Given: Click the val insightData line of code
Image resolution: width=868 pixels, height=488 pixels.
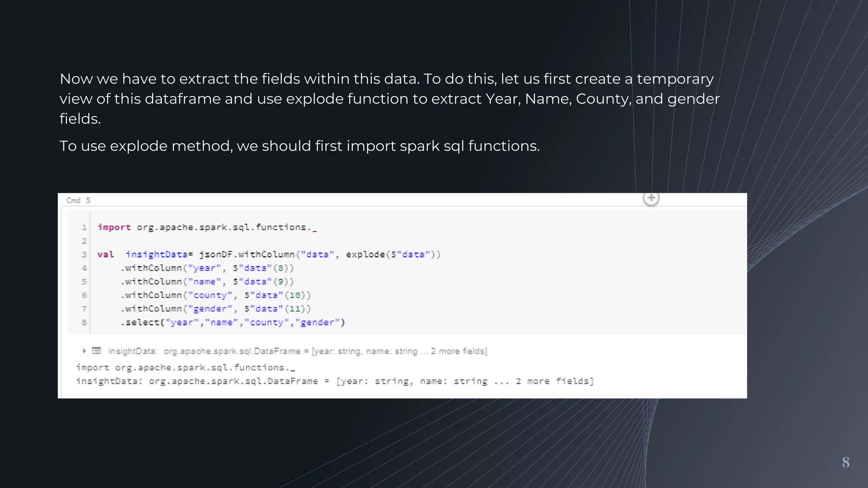Looking at the screenshot, I should [x=269, y=255].
